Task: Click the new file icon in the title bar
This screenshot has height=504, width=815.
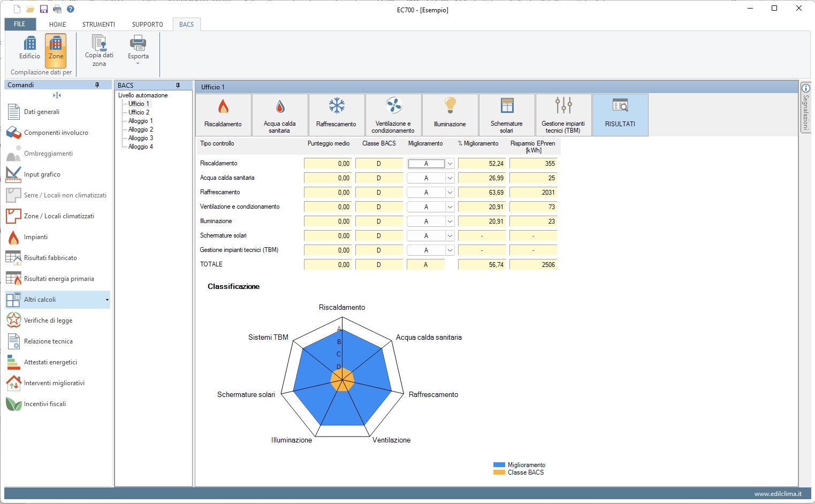Action: 17,9
